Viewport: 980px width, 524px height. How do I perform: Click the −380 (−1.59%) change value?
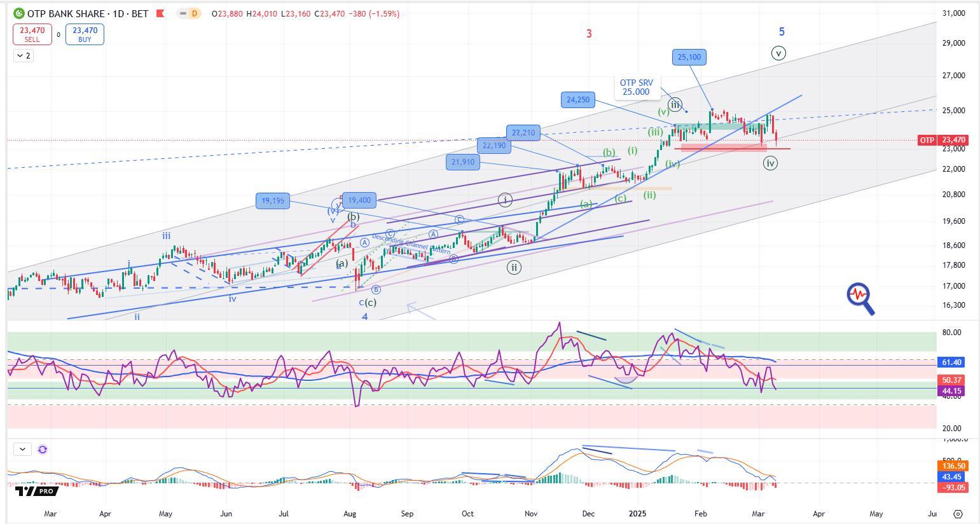pyautogui.click(x=374, y=13)
